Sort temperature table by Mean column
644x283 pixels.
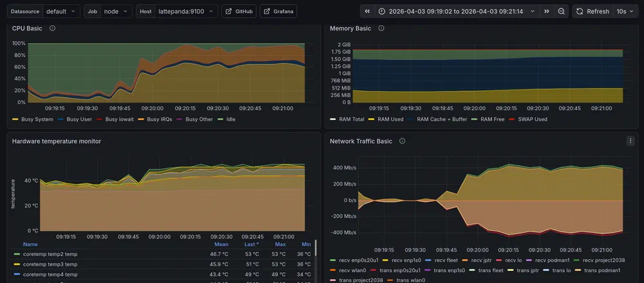point(221,244)
